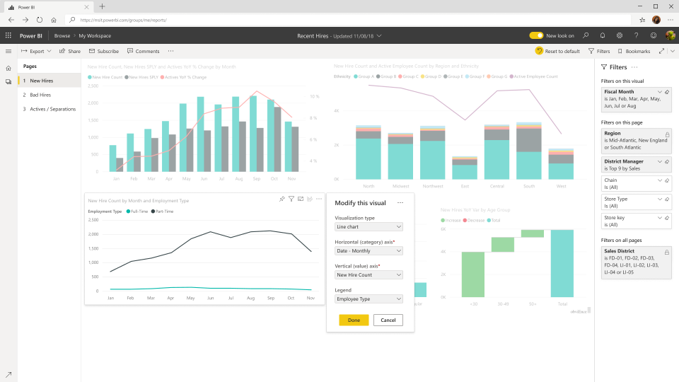Click the Region filter lock icon
Viewport: 679px width, 382px height.
[667, 134]
